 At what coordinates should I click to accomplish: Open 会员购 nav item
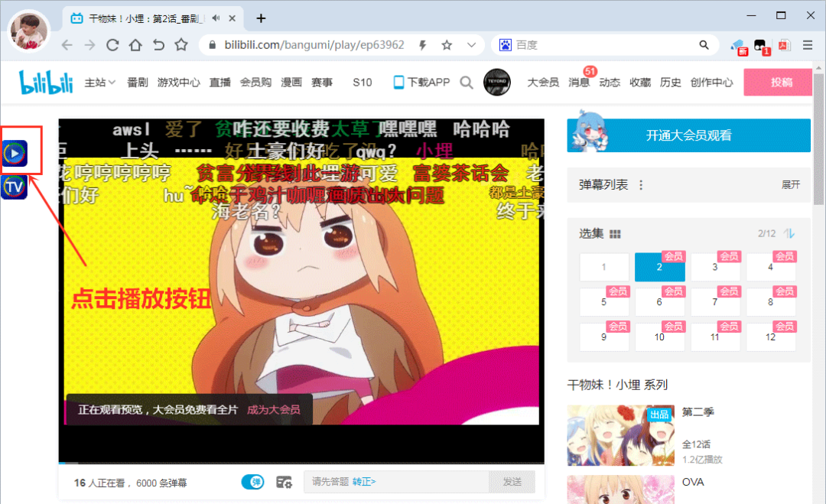pyautogui.click(x=255, y=83)
